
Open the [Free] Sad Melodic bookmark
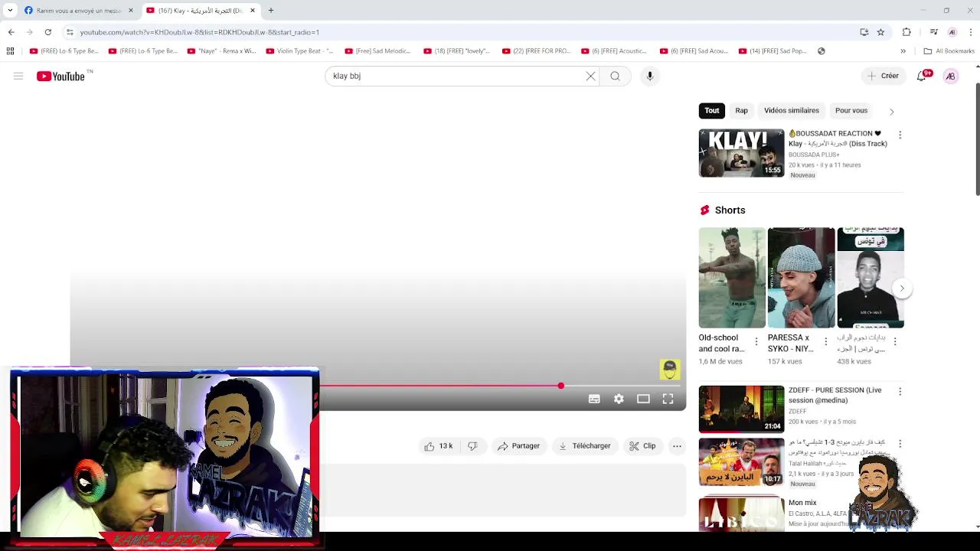coord(378,51)
